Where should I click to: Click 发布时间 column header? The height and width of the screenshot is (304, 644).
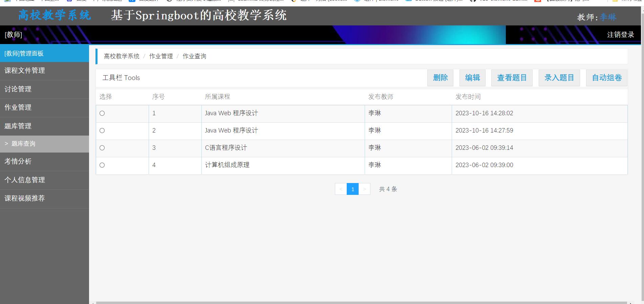pyautogui.click(x=468, y=97)
